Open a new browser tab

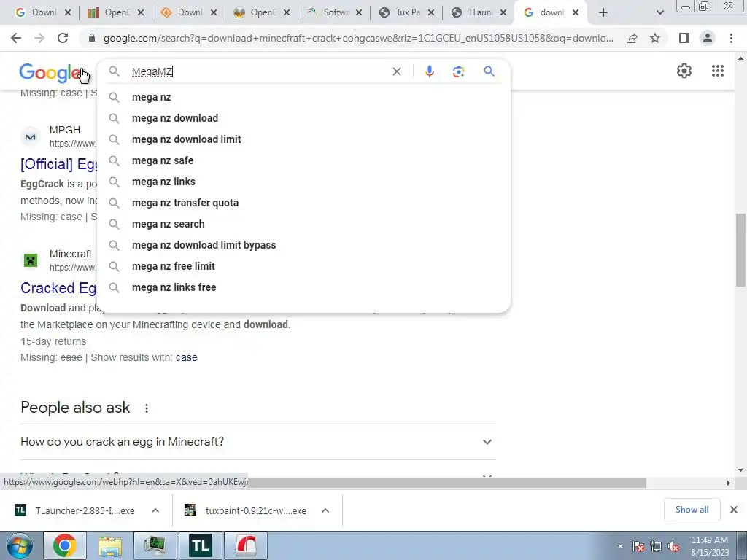pyautogui.click(x=603, y=13)
